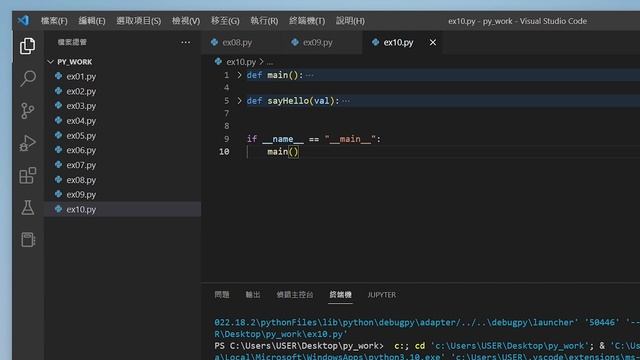This screenshot has width=640, height=360.
Task: Click the ex10.py breadcrumb item
Action: [x=241, y=62]
